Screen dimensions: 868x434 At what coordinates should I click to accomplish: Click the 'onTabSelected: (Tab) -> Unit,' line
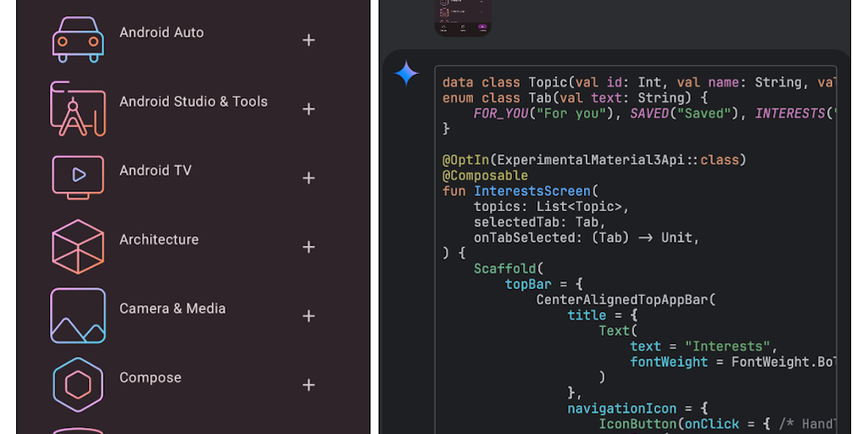tap(587, 237)
